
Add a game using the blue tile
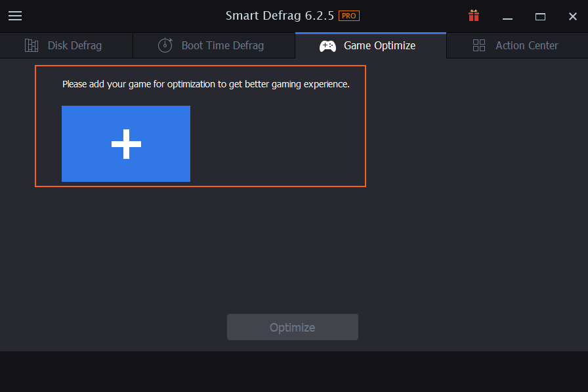[126, 144]
